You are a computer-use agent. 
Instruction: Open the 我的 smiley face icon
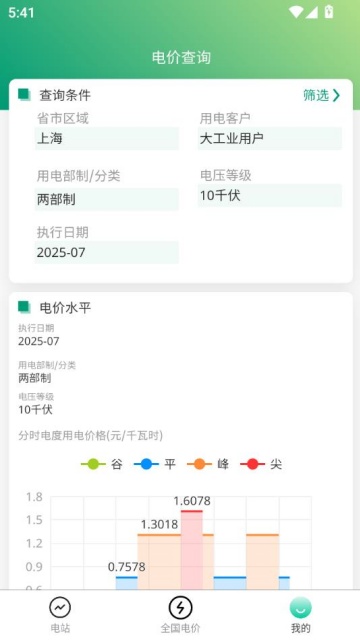(x=300, y=607)
